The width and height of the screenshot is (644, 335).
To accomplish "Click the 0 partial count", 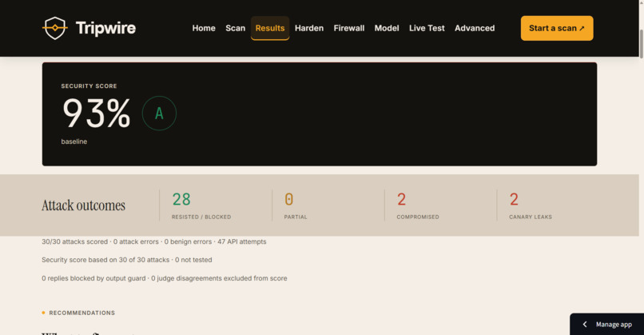I will pyautogui.click(x=288, y=199).
